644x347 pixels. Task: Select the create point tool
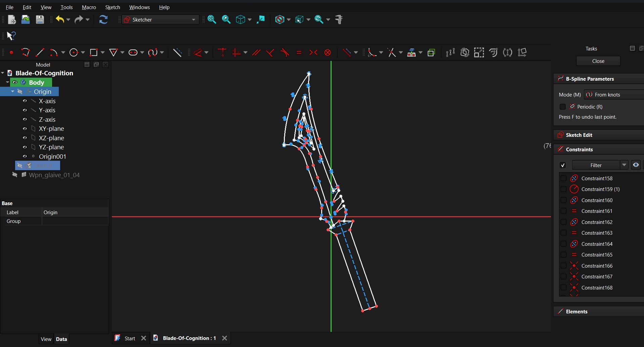[x=11, y=52]
